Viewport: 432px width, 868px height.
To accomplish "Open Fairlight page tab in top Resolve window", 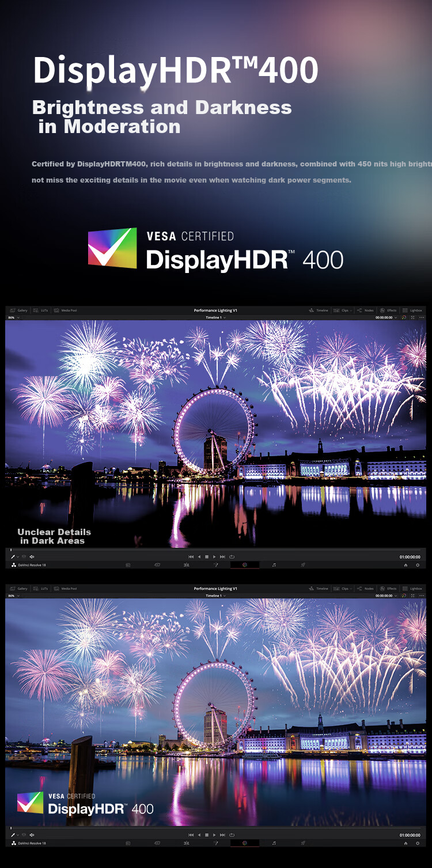I will pos(274,565).
